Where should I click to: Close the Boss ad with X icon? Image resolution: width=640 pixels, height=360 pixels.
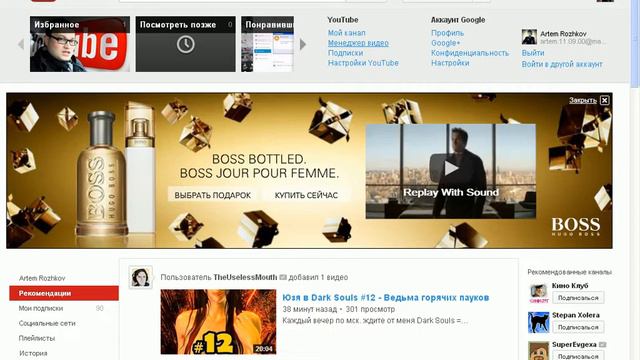click(x=604, y=100)
